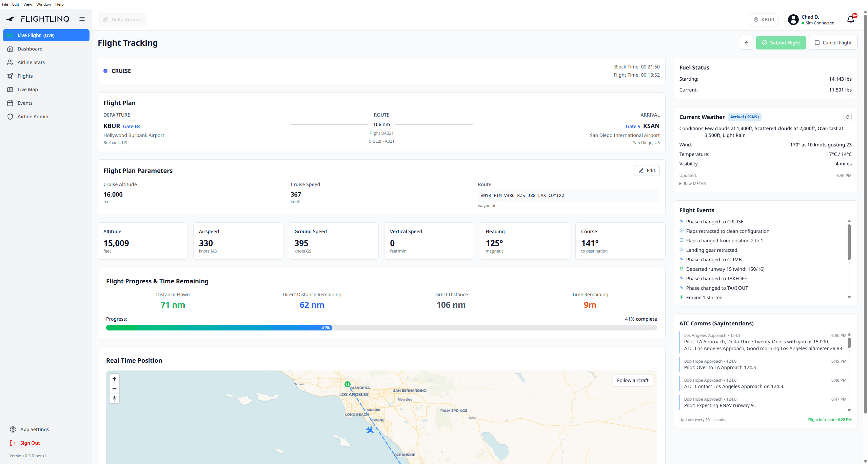Screen dimensions: 868x464
Task: Open the Events section
Action: [25, 103]
